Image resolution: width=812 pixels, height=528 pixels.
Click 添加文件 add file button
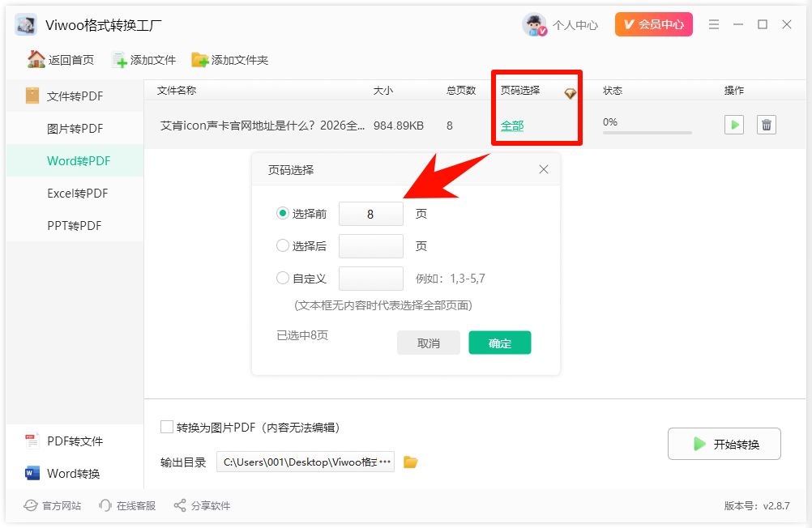click(144, 60)
